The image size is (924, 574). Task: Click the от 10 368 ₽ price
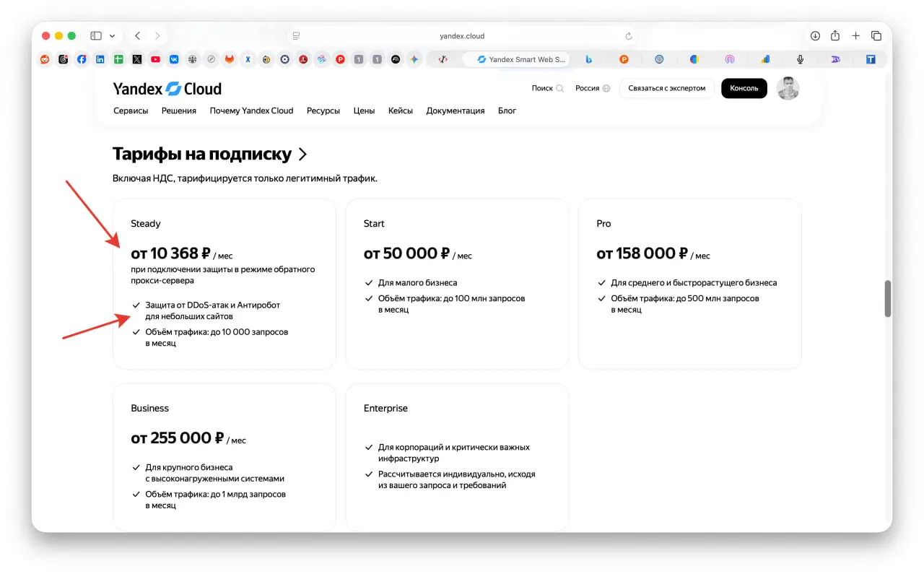170,253
